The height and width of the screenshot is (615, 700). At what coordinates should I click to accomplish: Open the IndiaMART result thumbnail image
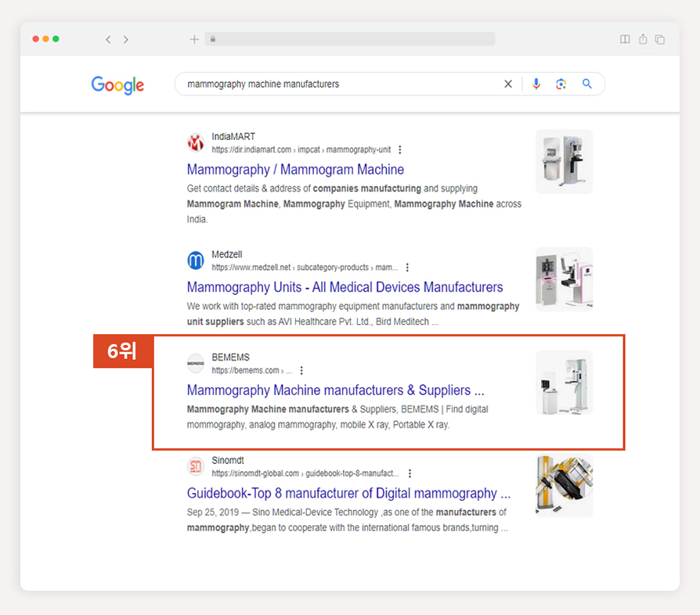click(565, 161)
